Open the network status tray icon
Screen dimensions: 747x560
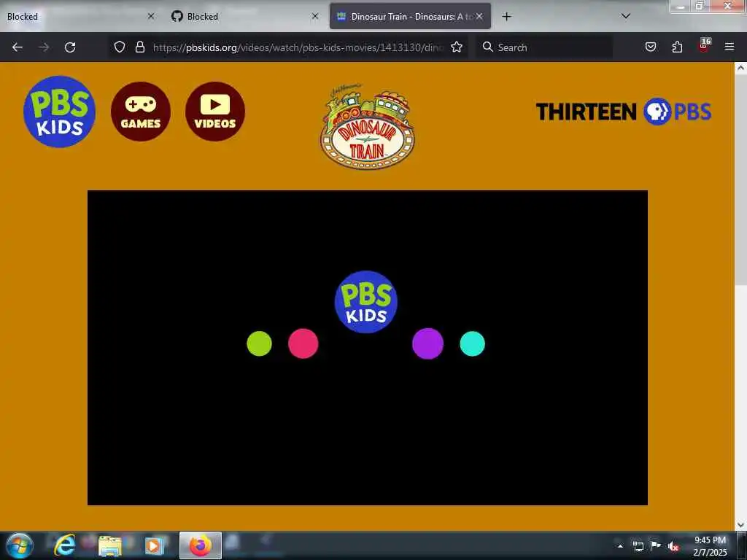(638, 546)
